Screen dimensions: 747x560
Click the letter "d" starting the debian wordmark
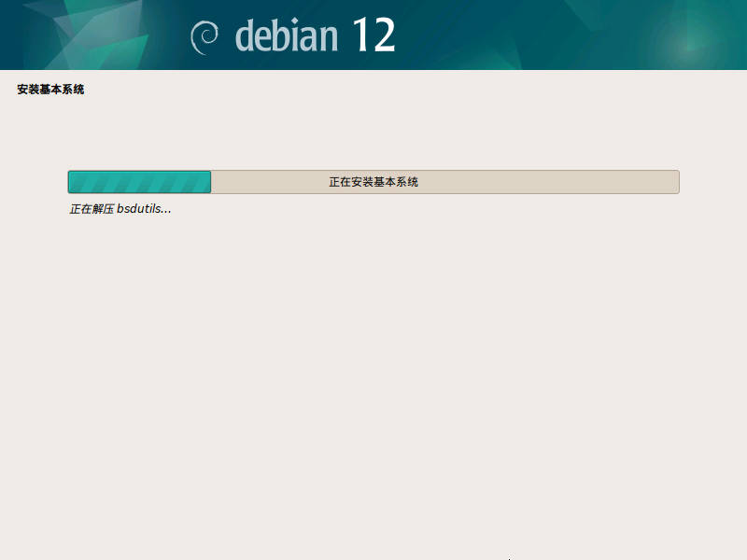tap(245, 35)
